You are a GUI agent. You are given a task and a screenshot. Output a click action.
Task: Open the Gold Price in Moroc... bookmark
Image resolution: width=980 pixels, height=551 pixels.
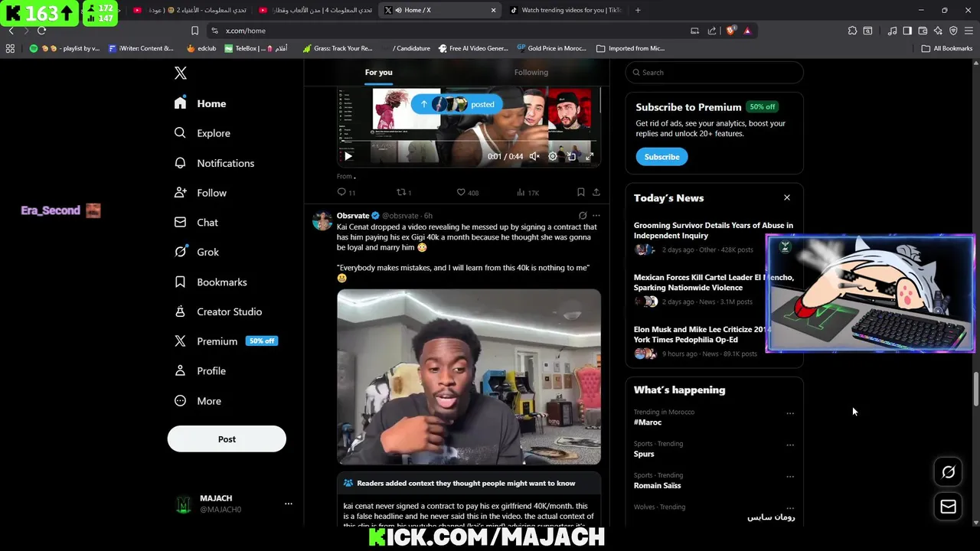pos(551,48)
